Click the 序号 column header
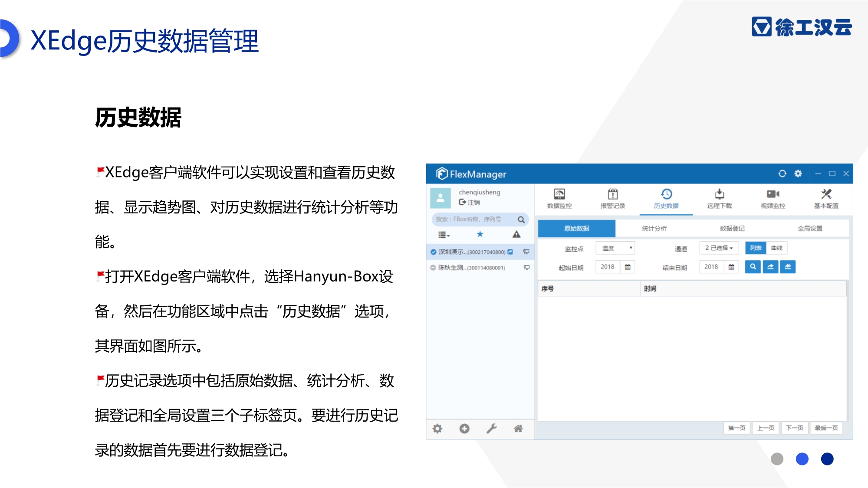The image size is (868, 488). pyautogui.click(x=589, y=288)
